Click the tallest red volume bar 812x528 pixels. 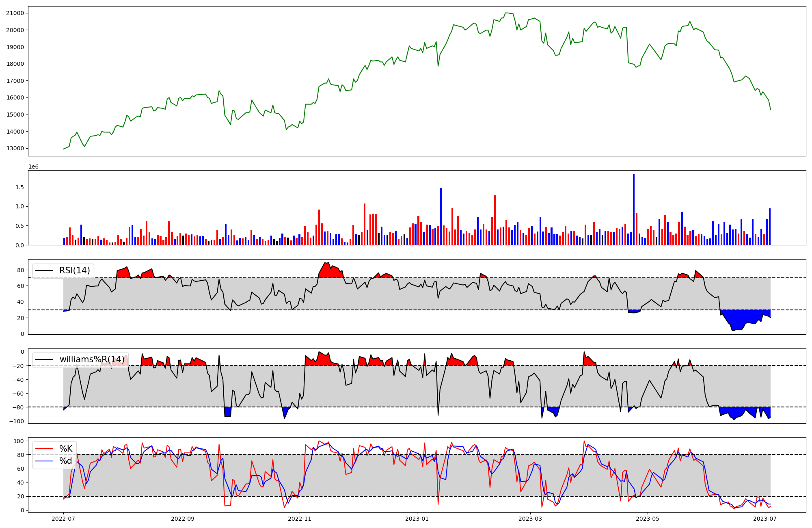pos(495,220)
